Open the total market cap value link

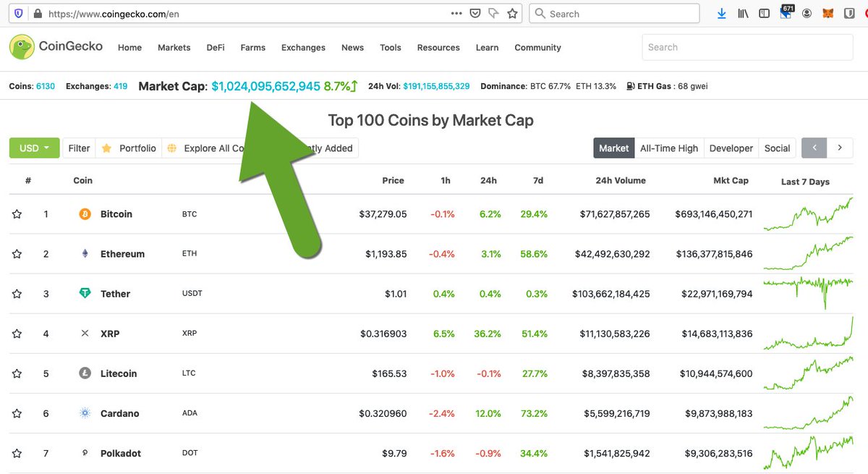(265, 86)
